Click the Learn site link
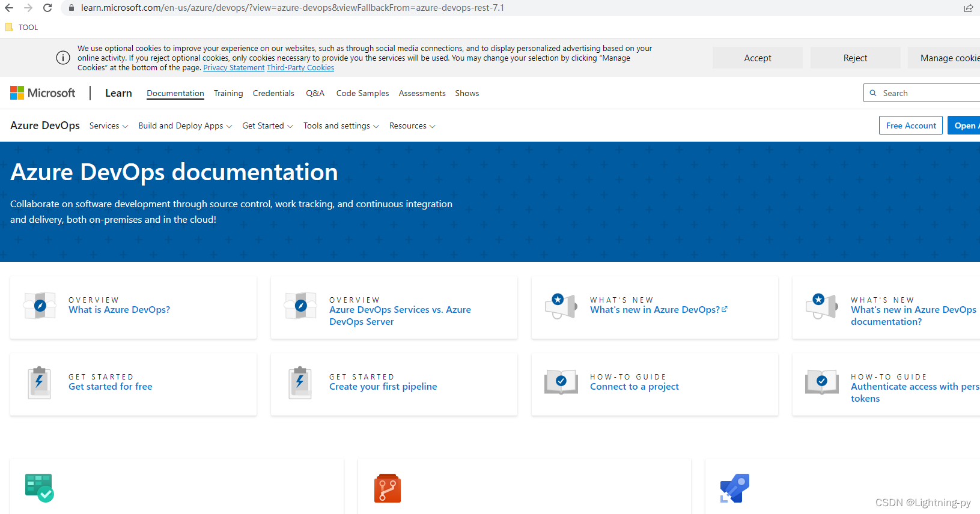 [x=118, y=93]
